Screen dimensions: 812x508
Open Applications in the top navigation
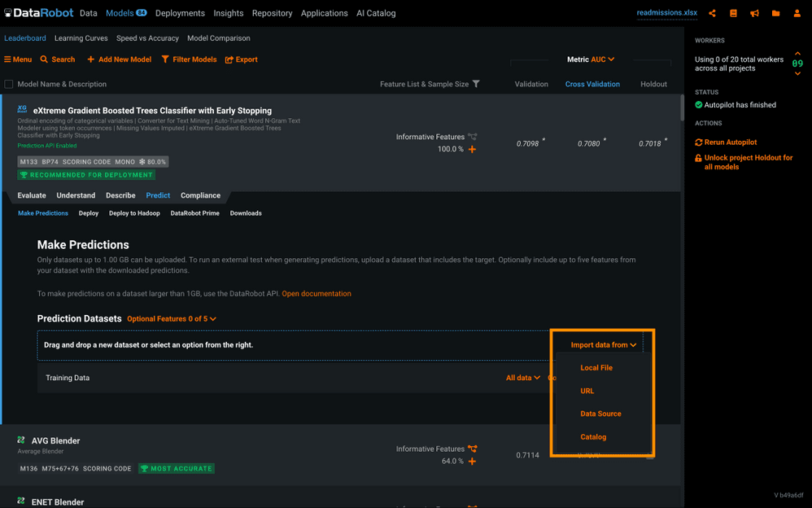324,14
